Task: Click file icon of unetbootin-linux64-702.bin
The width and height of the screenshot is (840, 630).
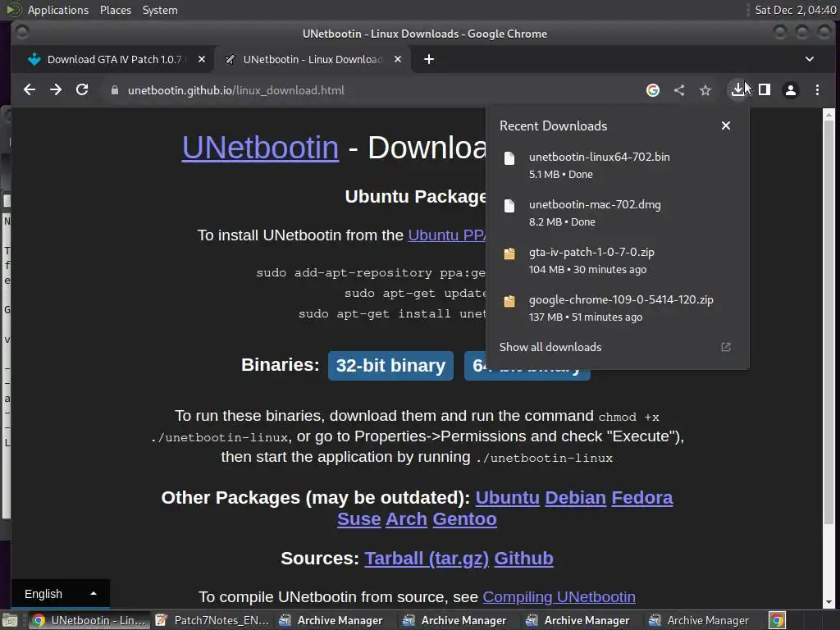Action: click(509, 158)
